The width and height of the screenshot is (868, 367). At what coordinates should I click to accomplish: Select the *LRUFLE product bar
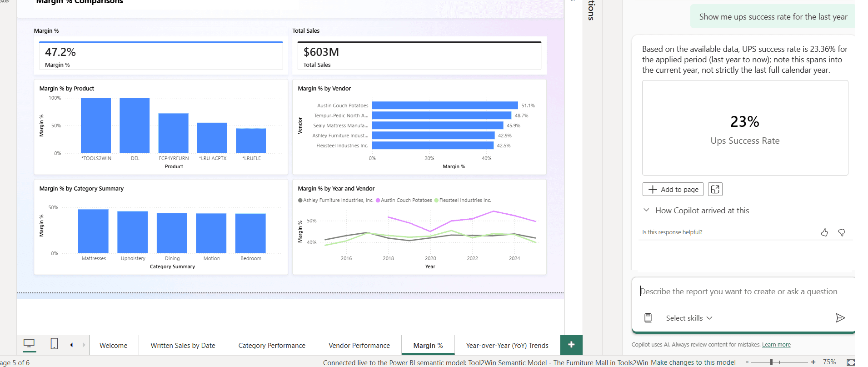(x=251, y=141)
